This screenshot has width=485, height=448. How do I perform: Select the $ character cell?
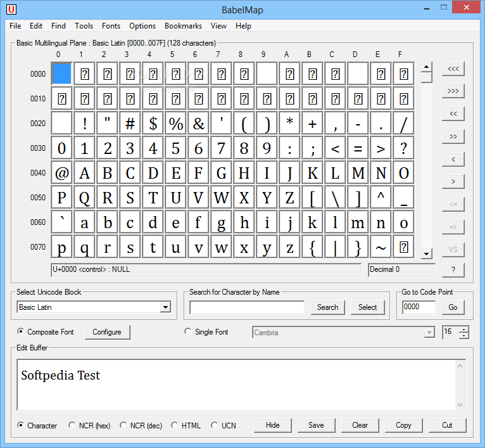[153, 123]
